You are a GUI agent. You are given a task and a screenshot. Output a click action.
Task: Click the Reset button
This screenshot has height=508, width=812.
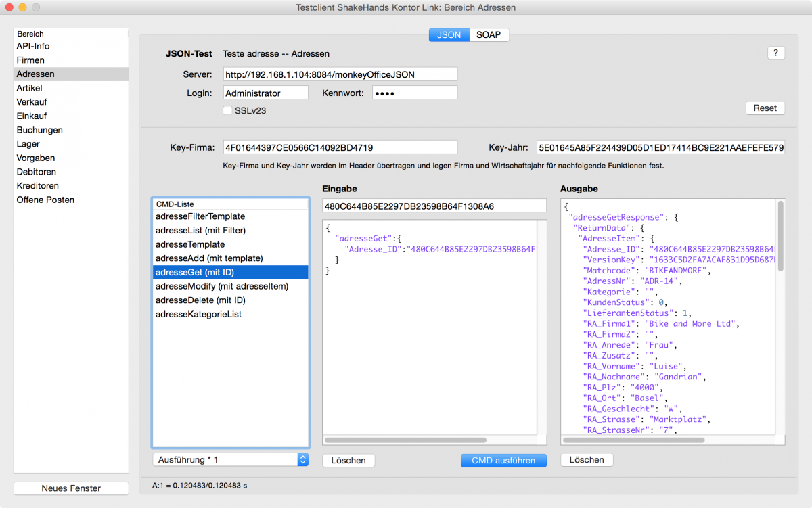[765, 108]
